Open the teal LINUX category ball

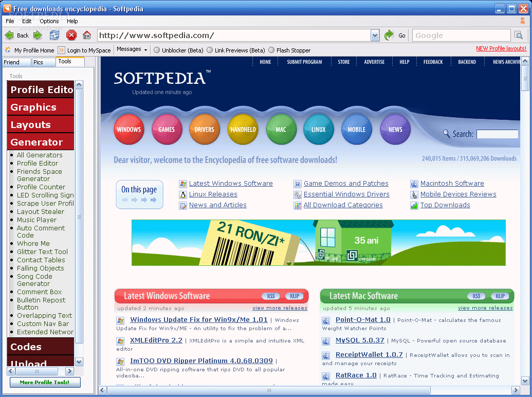point(319,129)
